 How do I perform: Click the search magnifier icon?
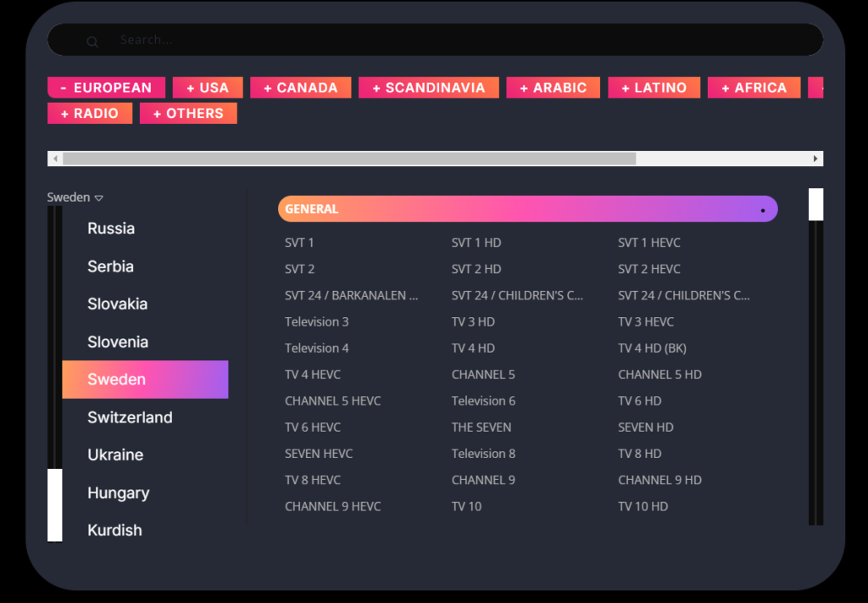92,42
